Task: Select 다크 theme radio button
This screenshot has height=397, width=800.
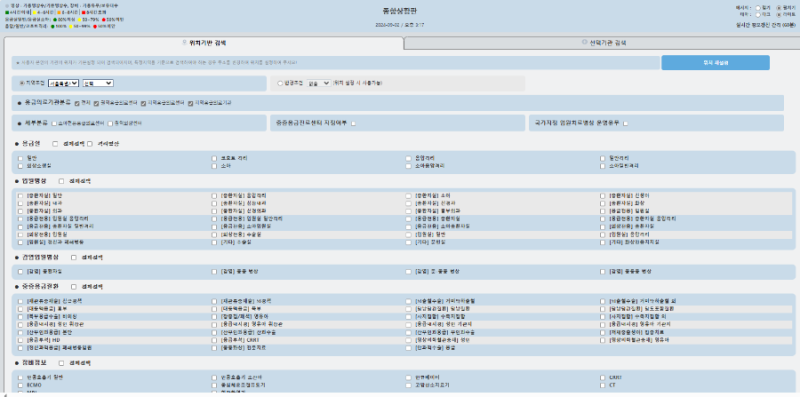Action: (758, 15)
